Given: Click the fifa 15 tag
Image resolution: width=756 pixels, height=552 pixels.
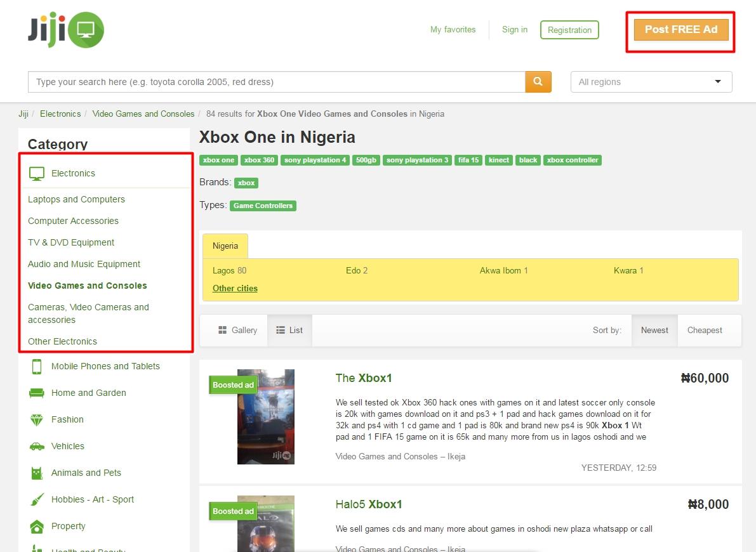Looking at the screenshot, I should pos(468,160).
